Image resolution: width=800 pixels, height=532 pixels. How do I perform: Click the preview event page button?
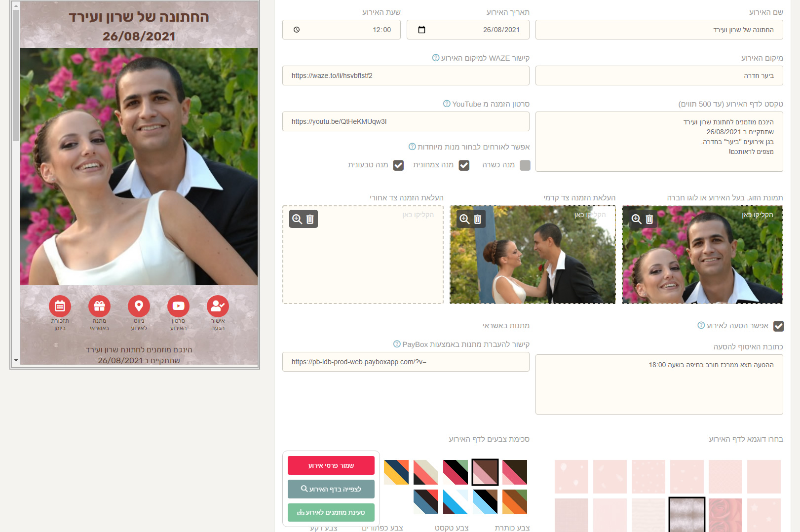tap(331, 489)
